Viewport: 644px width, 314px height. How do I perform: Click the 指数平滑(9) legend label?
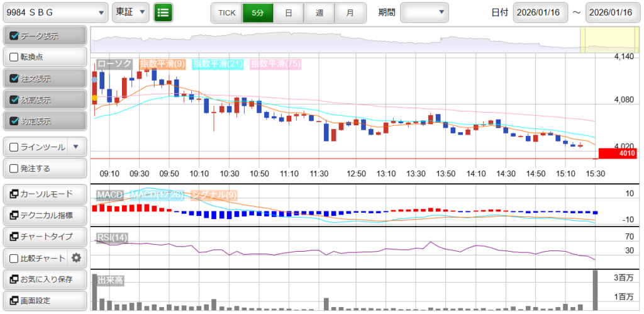162,64
